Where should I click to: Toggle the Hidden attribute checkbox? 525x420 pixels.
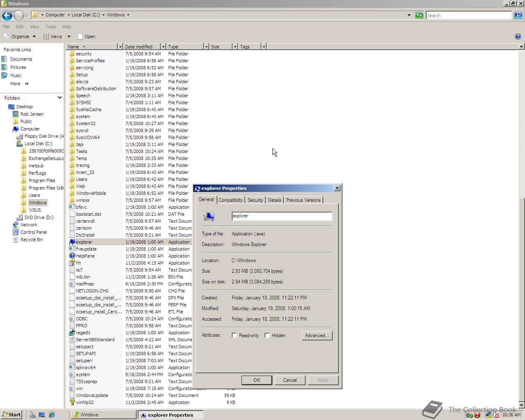267,336
